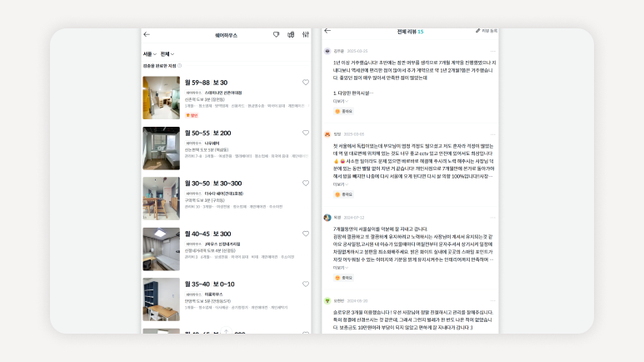The height and width of the screenshot is (362, 644).
Task: Expand the 전체 category dropdown
Action: [x=167, y=54]
